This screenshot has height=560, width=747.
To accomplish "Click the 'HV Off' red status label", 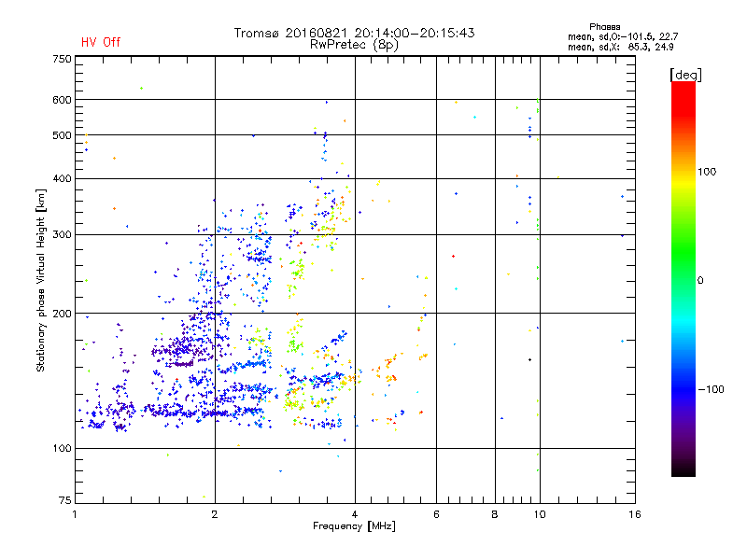I will (101, 42).
